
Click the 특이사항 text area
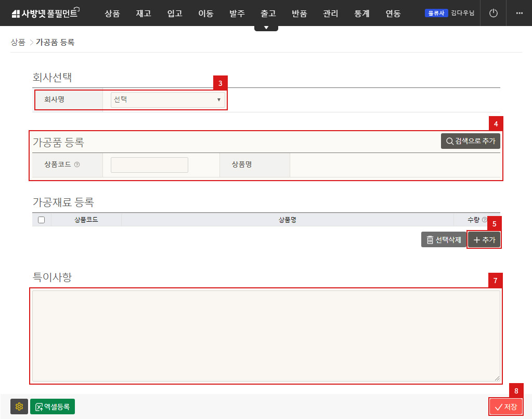[x=266, y=336]
